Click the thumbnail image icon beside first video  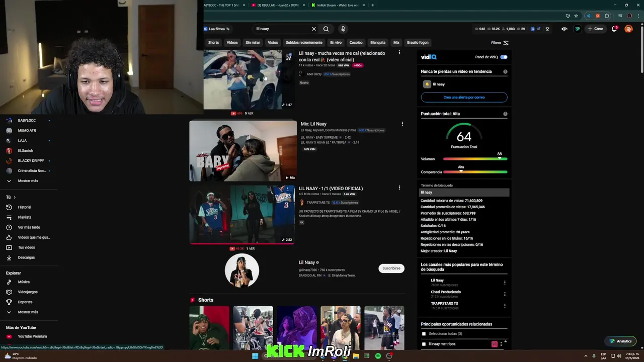tap(288, 57)
